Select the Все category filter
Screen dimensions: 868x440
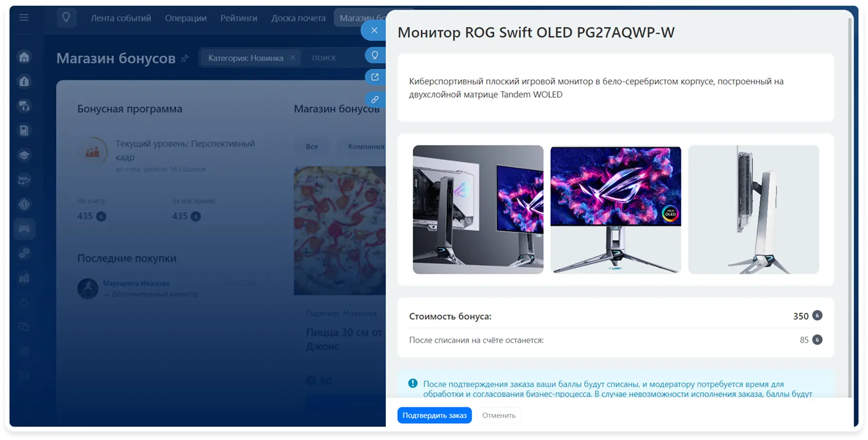[312, 146]
